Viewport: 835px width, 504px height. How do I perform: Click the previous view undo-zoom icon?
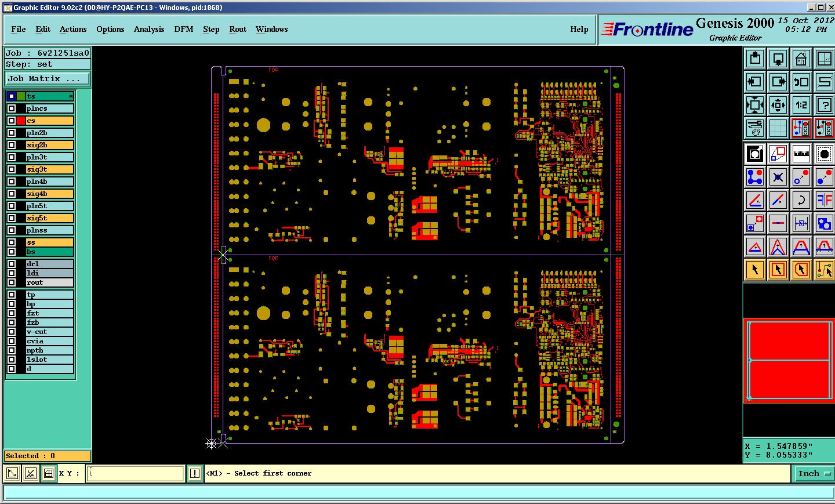point(801,81)
